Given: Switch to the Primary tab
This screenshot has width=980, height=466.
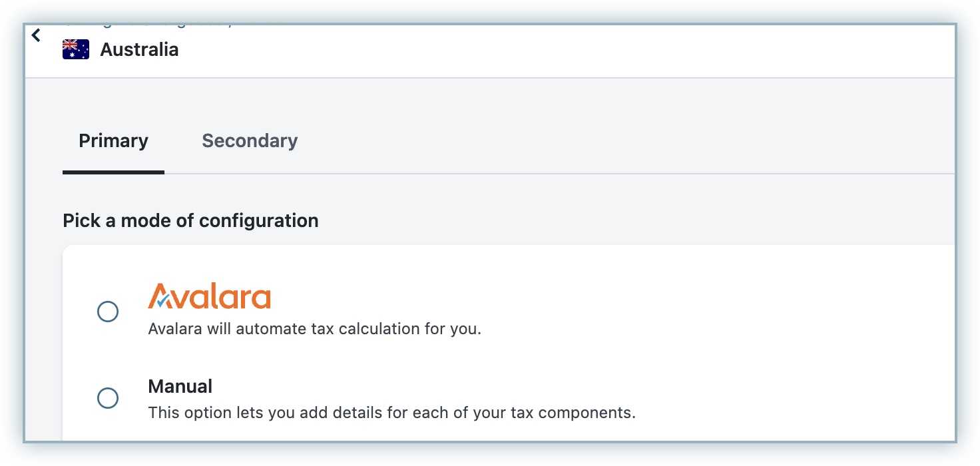Looking at the screenshot, I should point(113,141).
